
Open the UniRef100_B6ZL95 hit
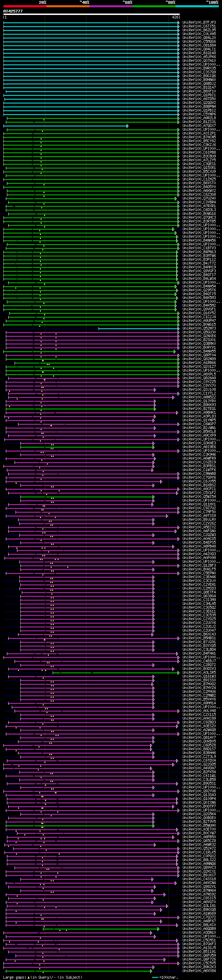[x=199, y=30]
